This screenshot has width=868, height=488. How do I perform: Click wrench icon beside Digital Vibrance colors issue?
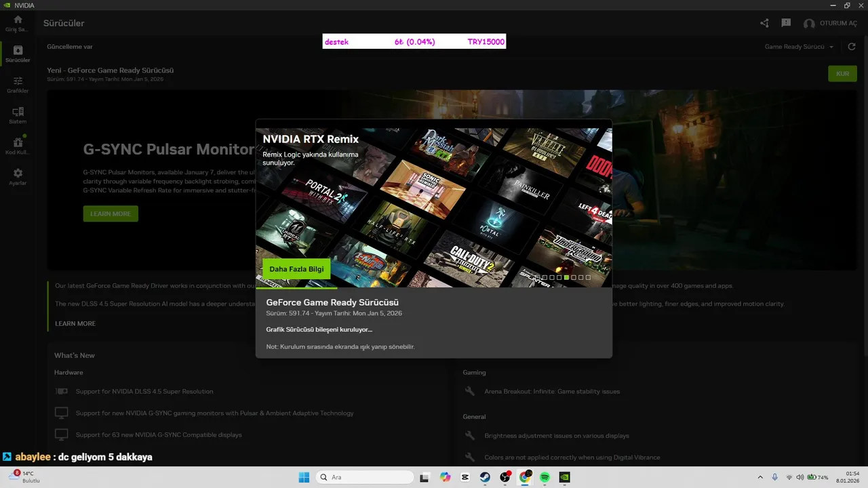470,457
